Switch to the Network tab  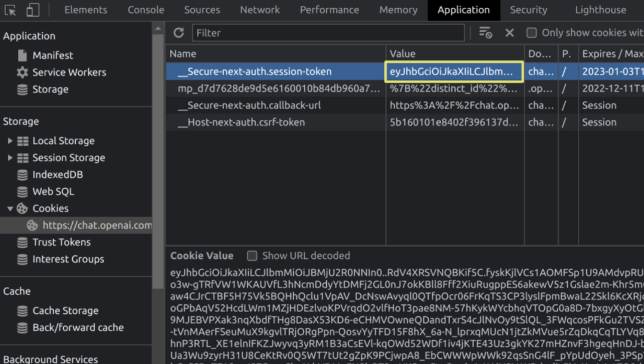tap(259, 10)
